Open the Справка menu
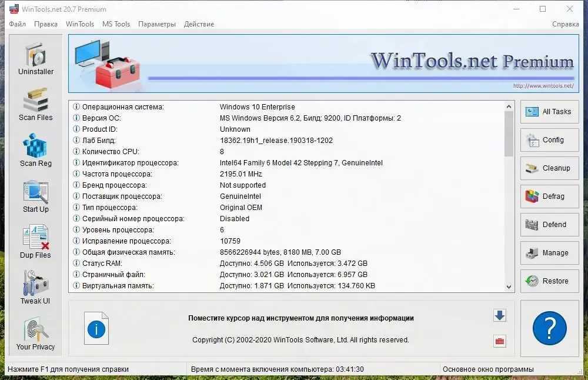Viewport: 588px width, 380px height. (x=566, y=24)
